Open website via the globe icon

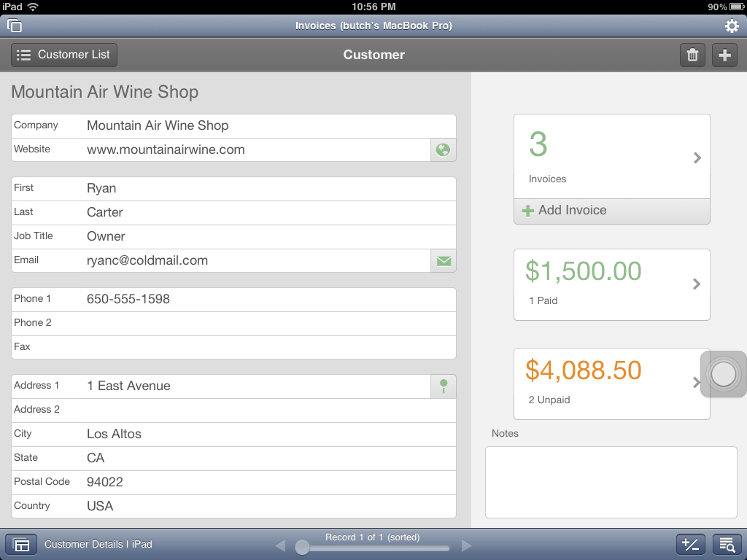[443, 149]
